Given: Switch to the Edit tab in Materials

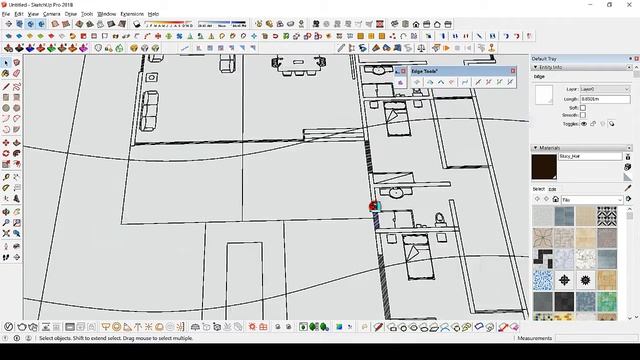Looking at the screenshot, I should click(552, 189).
